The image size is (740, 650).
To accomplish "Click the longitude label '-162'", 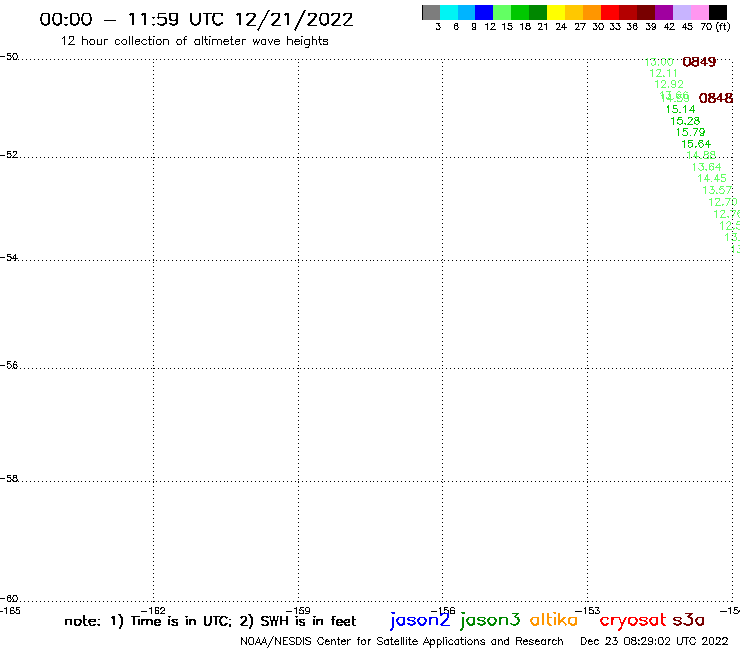I will [x=153, y=611].
